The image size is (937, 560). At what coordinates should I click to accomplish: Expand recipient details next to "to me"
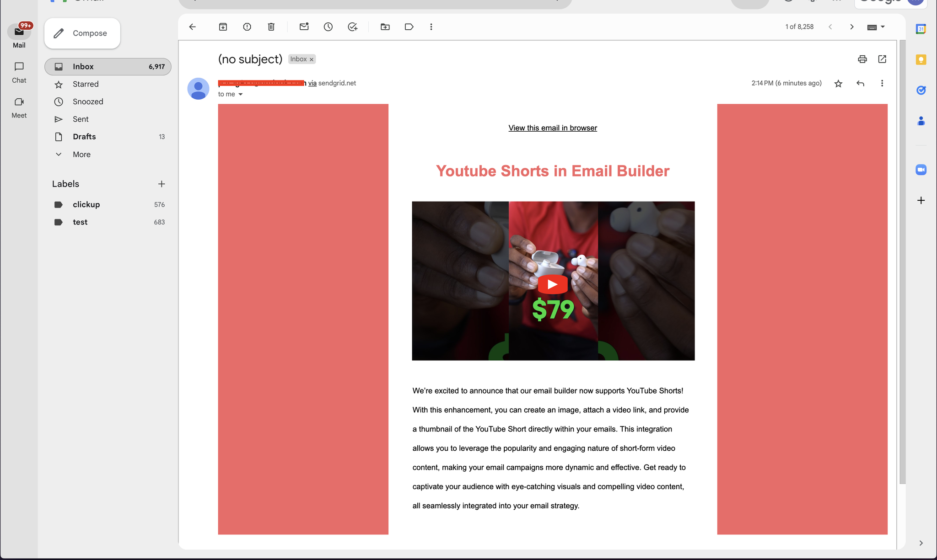click(x=240, y=95)
